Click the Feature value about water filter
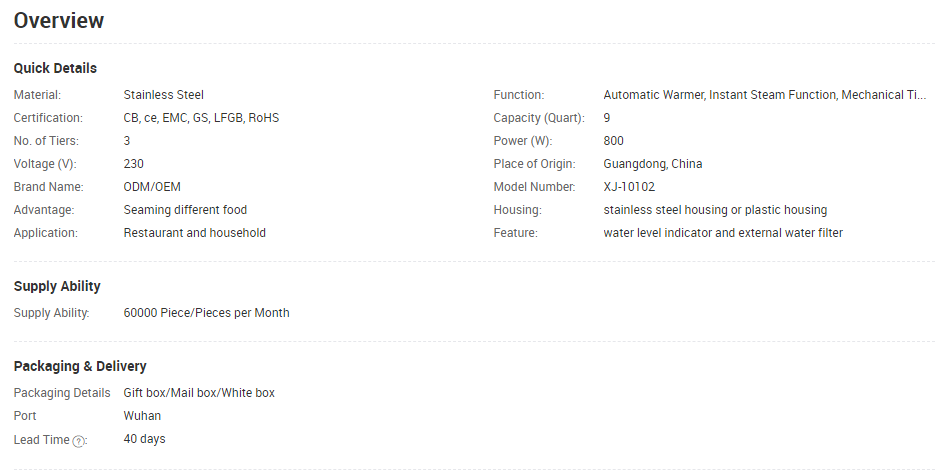Image resolution: width=935 pixels, height=472 pixels. pyautogui.click(x=723, y=233)
